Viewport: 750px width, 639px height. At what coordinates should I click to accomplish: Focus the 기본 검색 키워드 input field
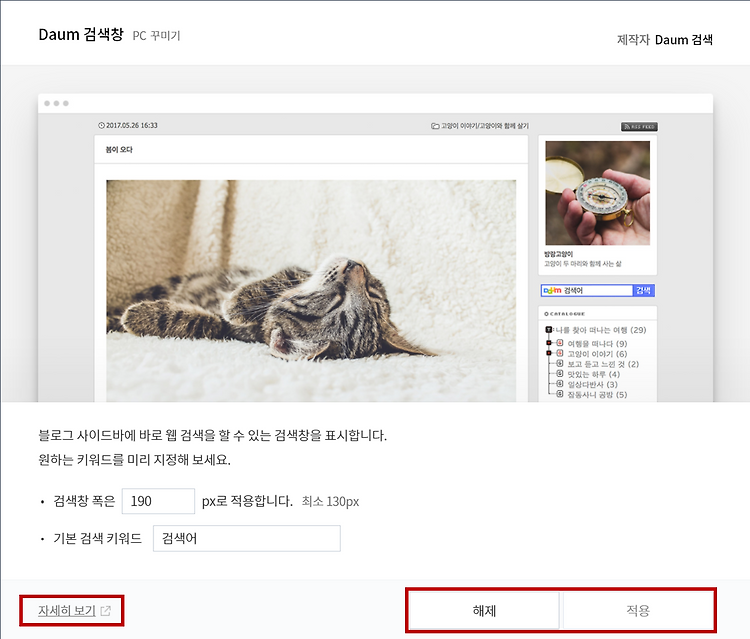[x=247, y=538]
